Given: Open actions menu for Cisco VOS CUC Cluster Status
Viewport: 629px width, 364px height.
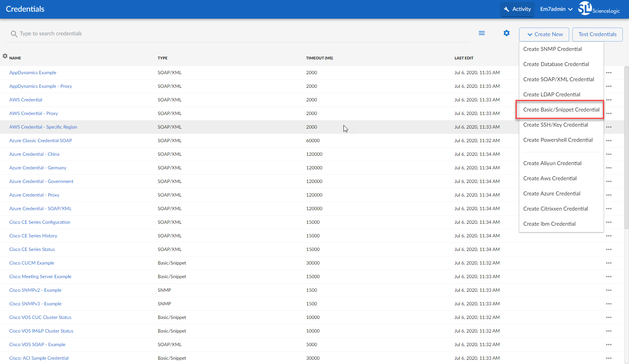Looking at the screenshot, I should click(609, 317).
